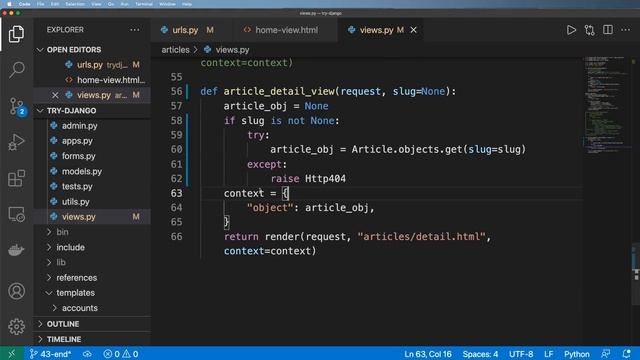Change indentation via Spaces: 4
Viewport: 640px width, 360px height.
pyautogui.click(x=480, y=354)
